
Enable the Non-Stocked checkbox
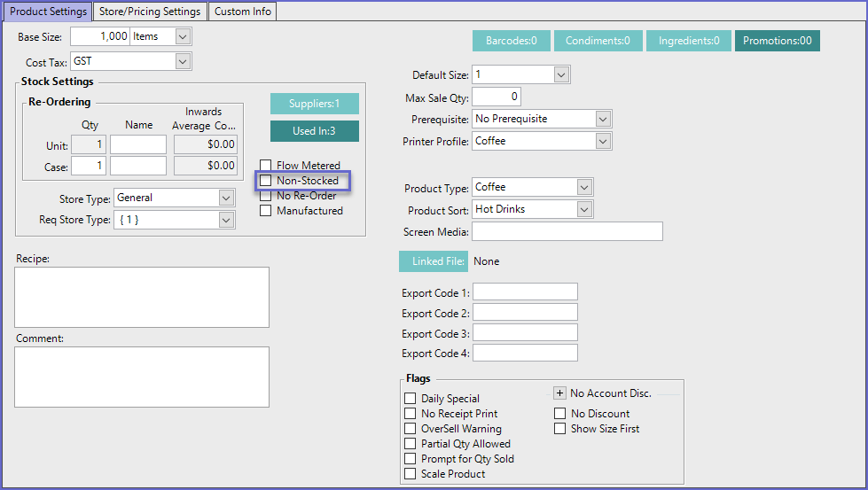265,181
